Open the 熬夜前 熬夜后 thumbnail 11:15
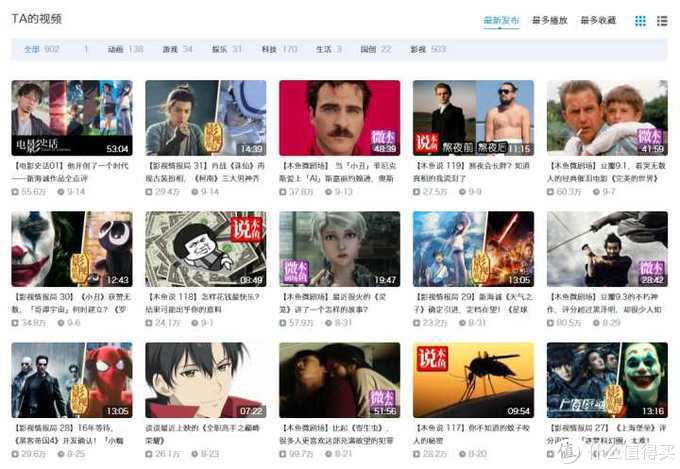The height and width of the screenshot is (469, 680). pos(473,118)
